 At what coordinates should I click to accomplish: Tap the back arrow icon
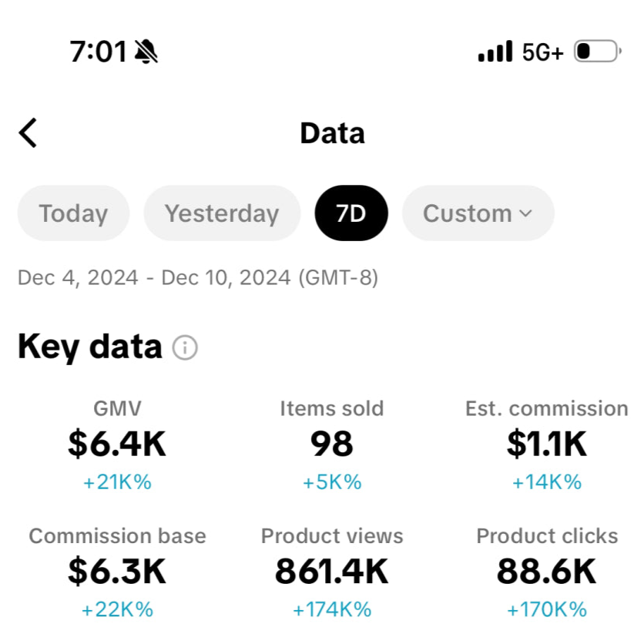click(28, 132)
